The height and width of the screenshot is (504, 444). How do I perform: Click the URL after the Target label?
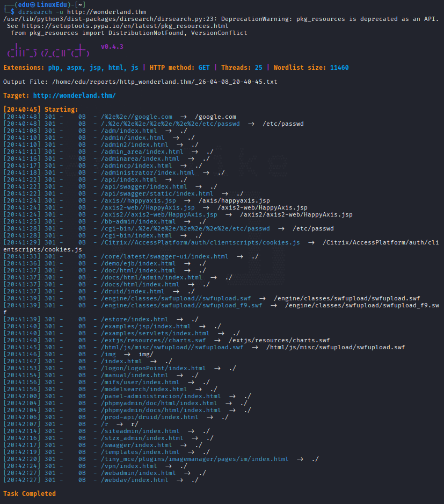pos(74,96)
